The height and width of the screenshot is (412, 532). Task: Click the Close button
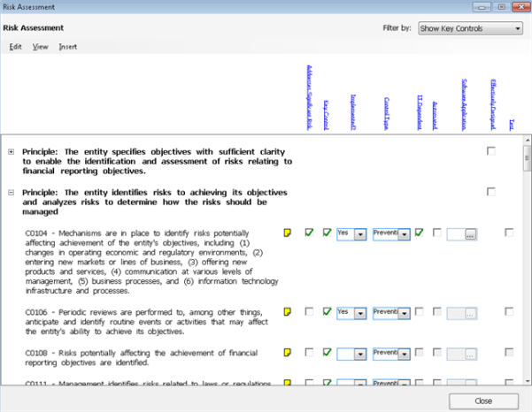pyautogui.click(x=483, y=400)
